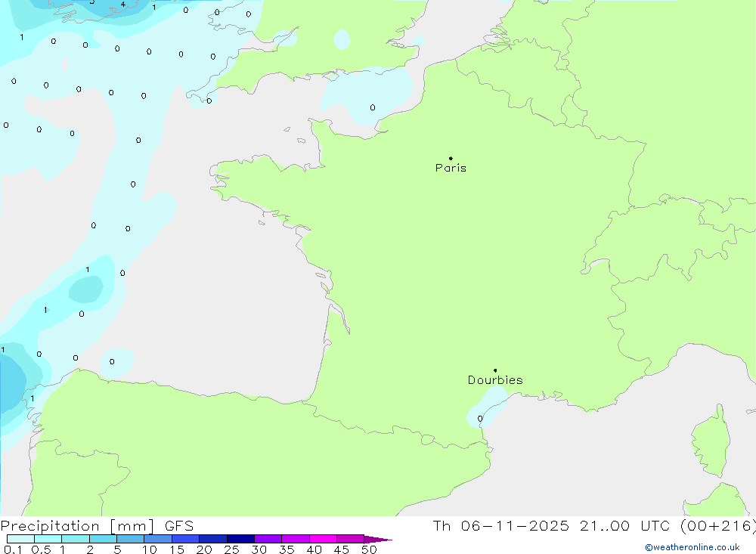Click the legend label 35
This screenshot has width=756, height=554.
tap(287, 549)
